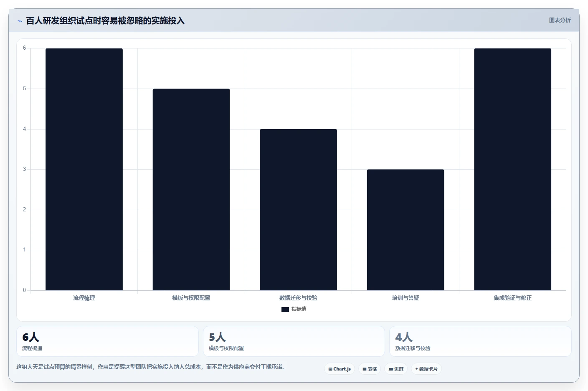Click the y-axis value 0
Image resolution: width=588 pixels, height=391 pixels.
click(24, 290)
